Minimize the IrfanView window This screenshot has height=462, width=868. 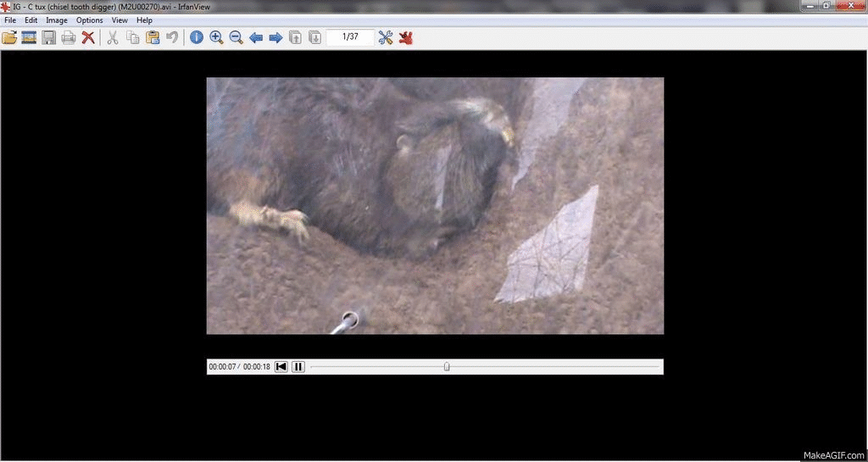[x=811, y=5]
